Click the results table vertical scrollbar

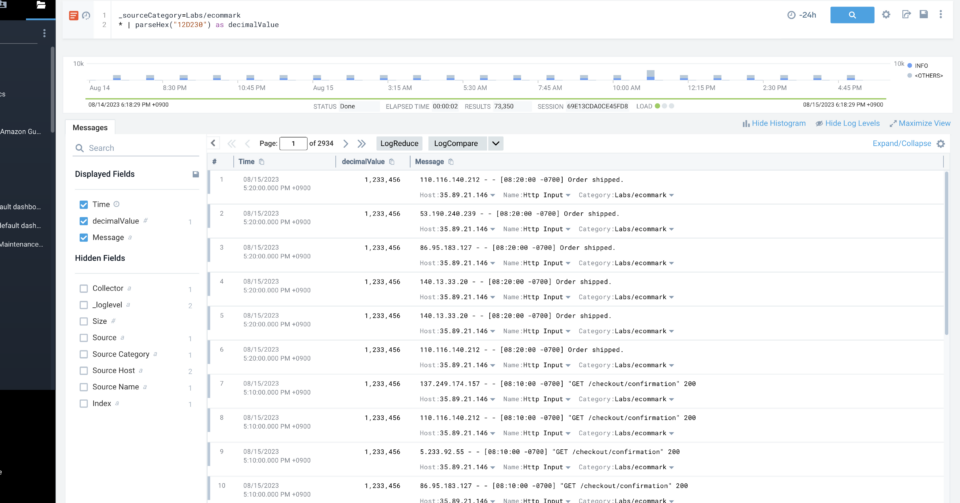click(947, 253)
